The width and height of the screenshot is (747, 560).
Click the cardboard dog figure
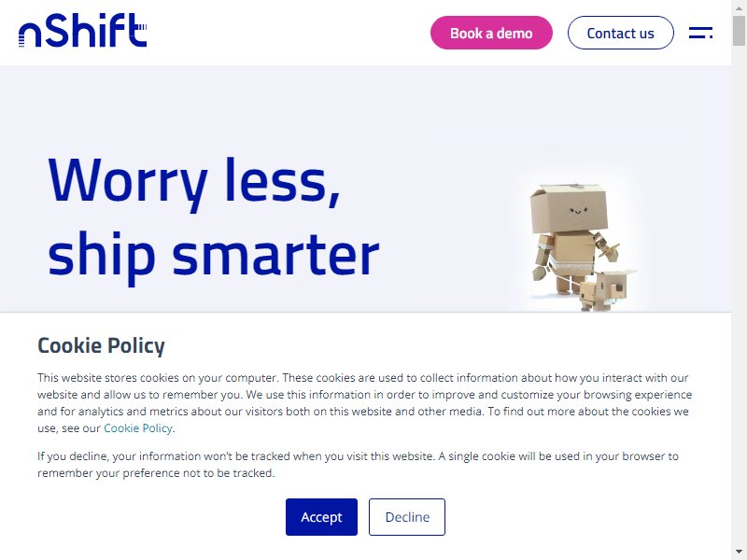606,289
